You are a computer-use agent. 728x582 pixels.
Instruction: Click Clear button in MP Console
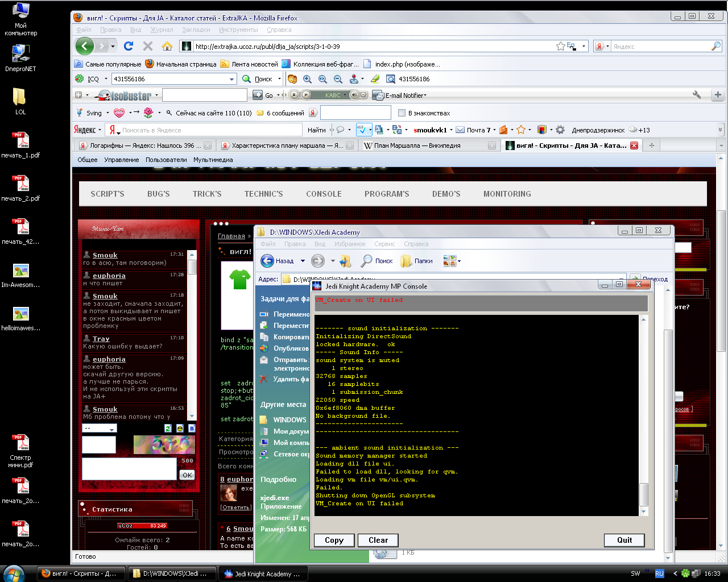(x=378, y=540)
